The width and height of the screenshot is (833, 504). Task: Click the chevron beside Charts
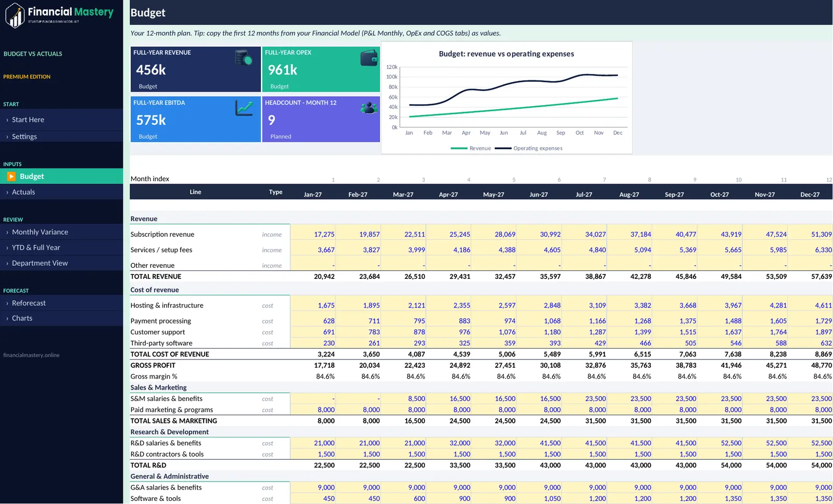click(x=7, y=318)
